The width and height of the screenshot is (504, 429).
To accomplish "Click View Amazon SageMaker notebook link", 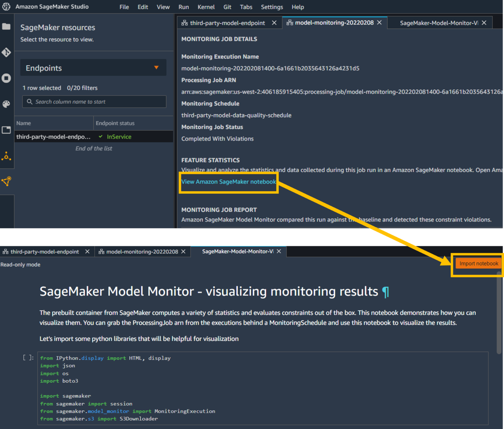I will (x=228, y=182).
